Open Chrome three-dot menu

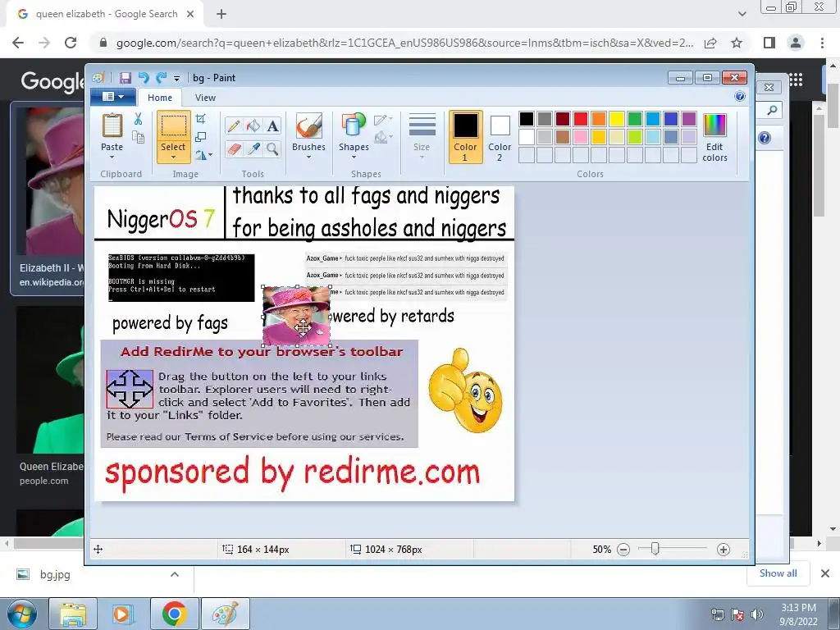[822, 43]
